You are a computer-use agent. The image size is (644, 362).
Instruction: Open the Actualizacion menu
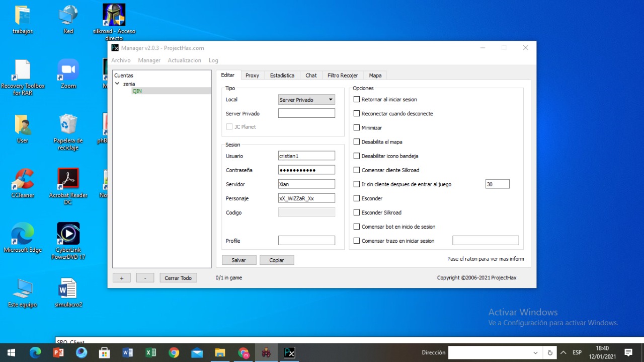point(184,60)
